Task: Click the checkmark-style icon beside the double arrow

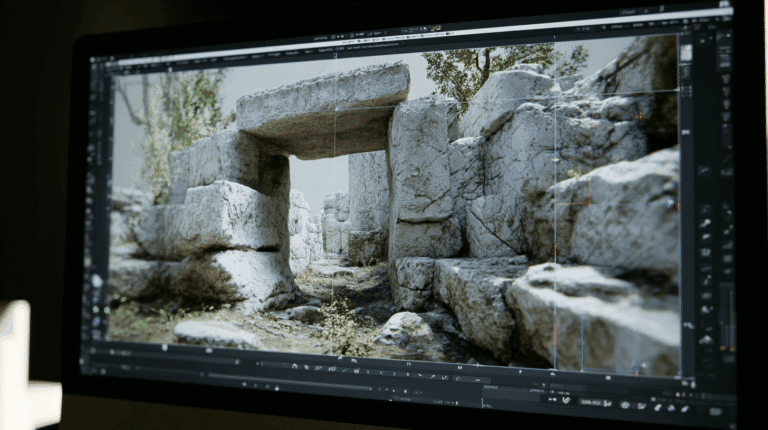Action: tap(567, 400)
